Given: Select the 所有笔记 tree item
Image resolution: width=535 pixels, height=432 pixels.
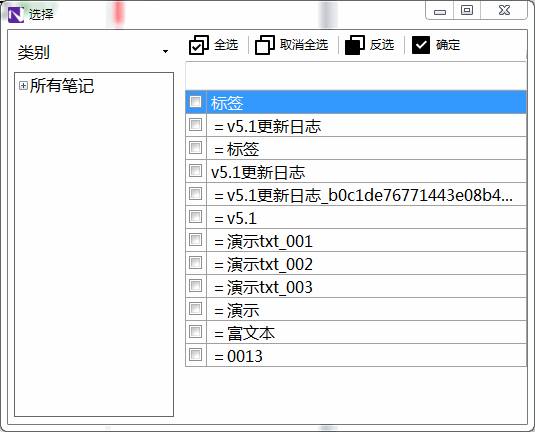Looking at the screenshot, I should tap(62, 86).
